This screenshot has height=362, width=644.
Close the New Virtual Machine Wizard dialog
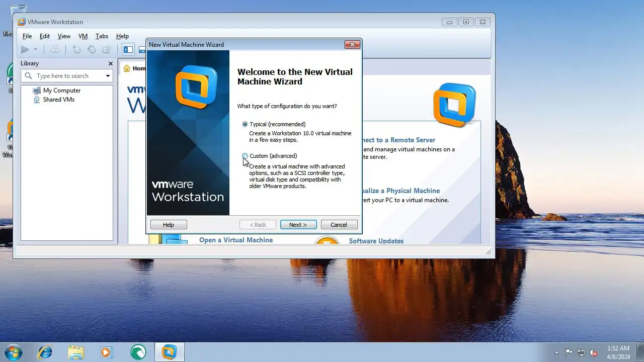[352, 45]
